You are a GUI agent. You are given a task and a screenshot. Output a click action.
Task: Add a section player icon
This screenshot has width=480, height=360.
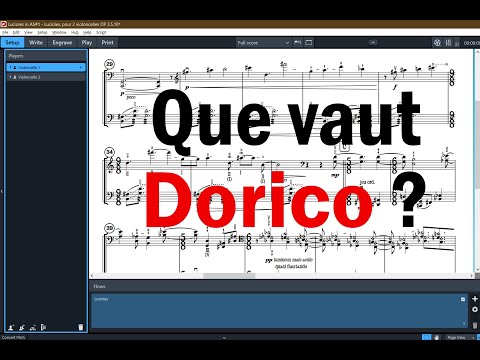pyautogui.click(x=22, y=327)
